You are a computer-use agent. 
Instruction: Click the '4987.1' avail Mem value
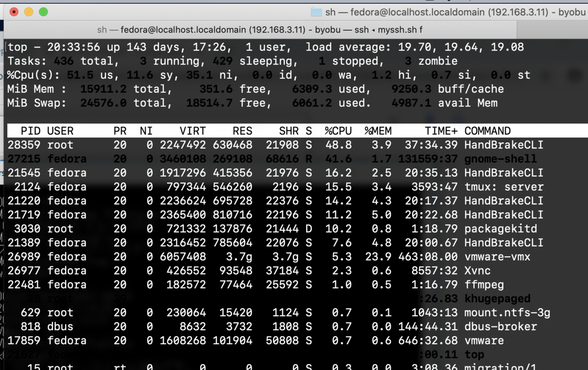[412, 103]
